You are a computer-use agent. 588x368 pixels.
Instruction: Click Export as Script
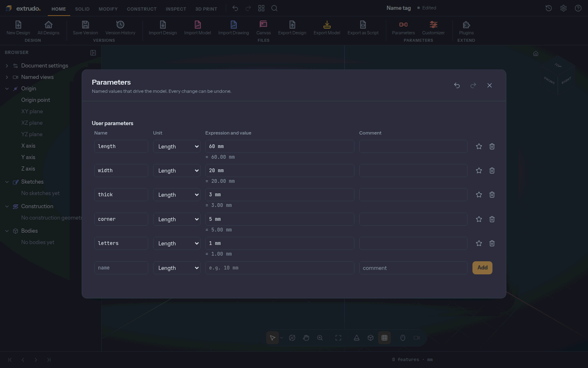pos(363,27)
